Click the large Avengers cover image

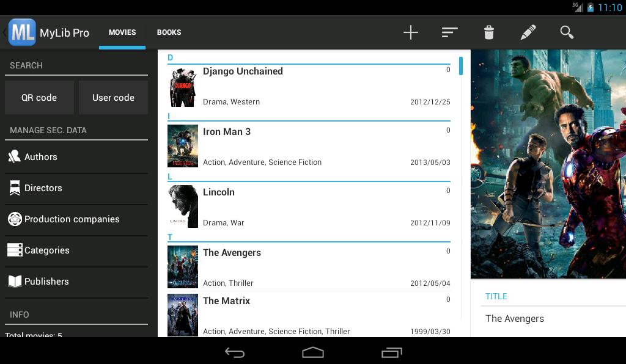548,164
